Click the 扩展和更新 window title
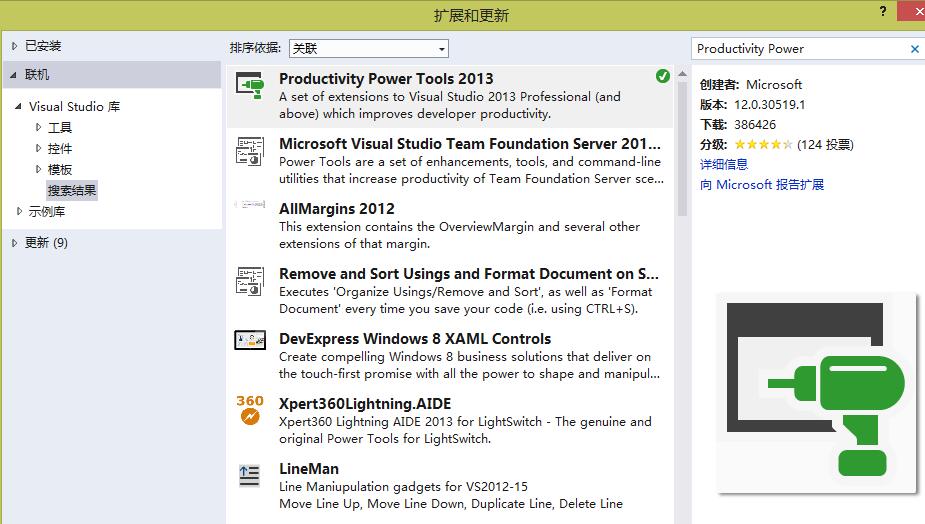 click(x=471, y=15)
